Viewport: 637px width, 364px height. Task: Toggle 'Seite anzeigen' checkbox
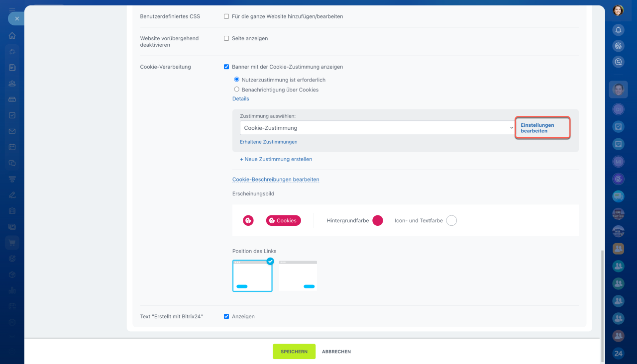[x=226, y=38]
